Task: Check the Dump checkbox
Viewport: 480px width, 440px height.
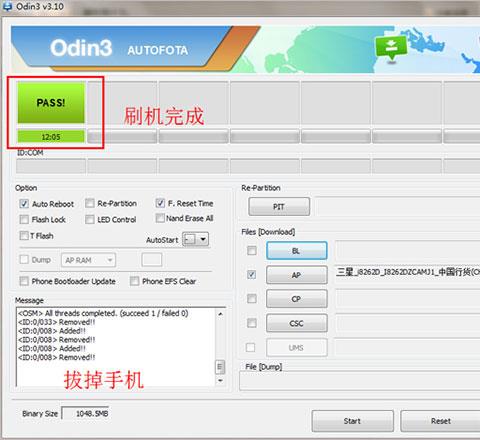Action: click(24, 259)
